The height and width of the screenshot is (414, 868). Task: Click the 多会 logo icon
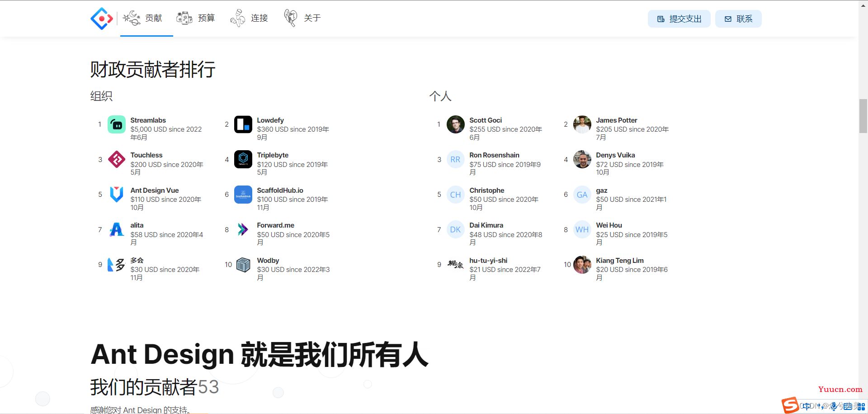coord(117,265)
